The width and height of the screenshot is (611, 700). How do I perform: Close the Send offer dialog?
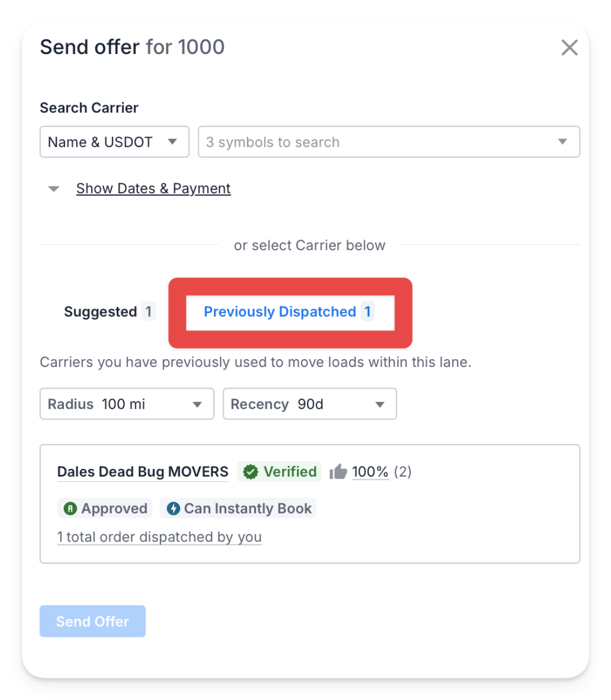coord(569,47)
